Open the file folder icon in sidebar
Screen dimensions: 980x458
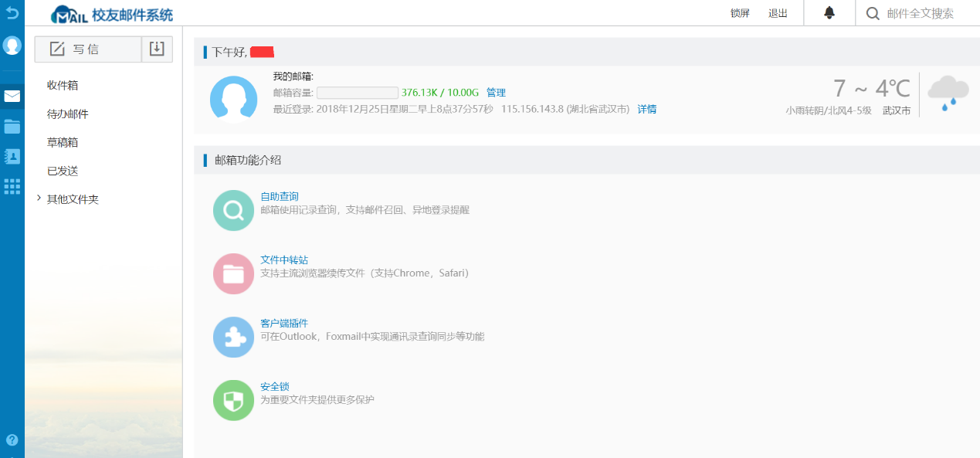[12, 127]
